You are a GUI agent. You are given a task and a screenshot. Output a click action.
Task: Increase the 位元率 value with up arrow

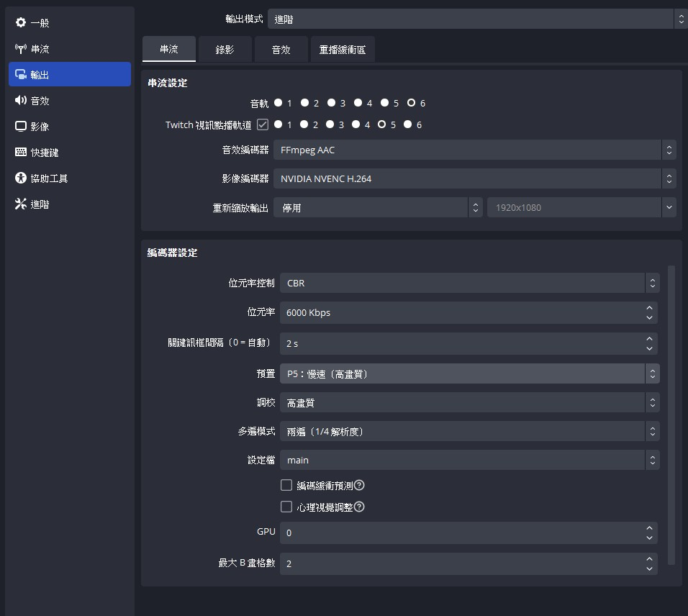point(649,308)
